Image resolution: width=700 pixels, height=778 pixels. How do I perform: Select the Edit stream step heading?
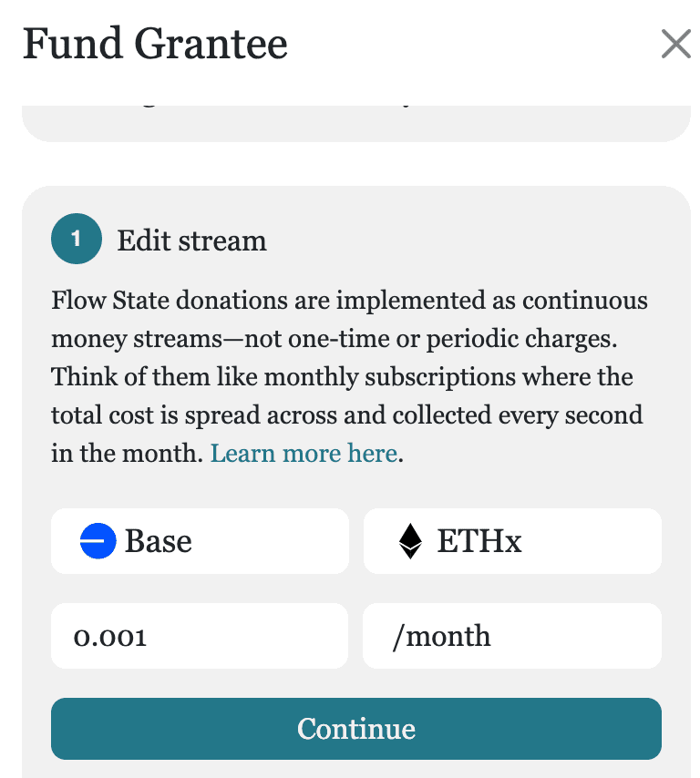point(191,241)
